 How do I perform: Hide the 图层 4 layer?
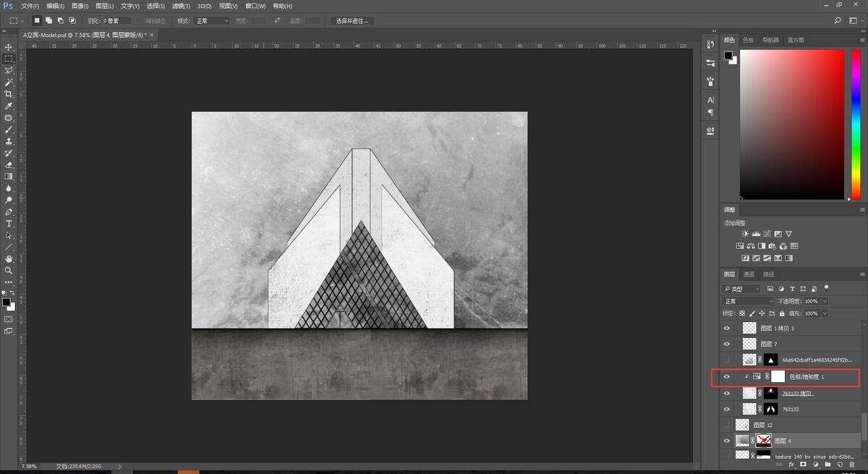point(727,440)
